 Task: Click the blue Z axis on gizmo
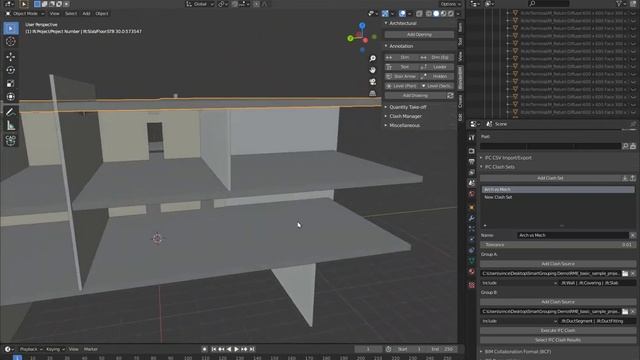click(362, 26)
